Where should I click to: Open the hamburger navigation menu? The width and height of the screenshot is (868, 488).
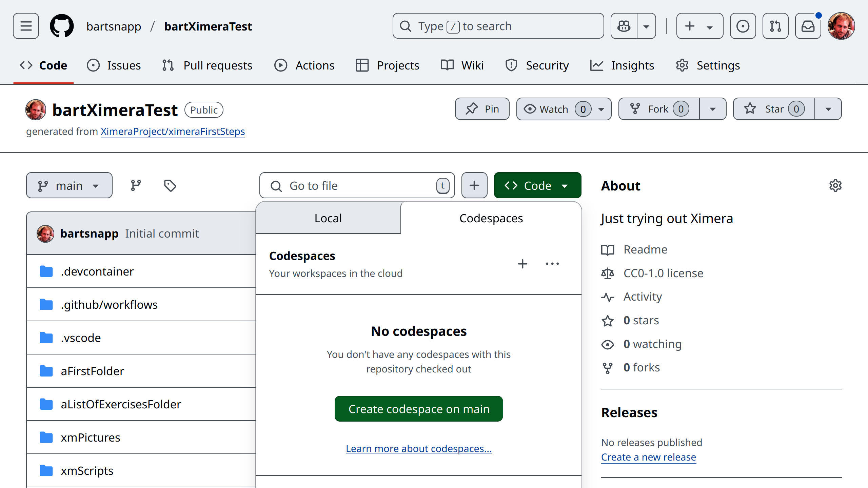click(26, 26)
